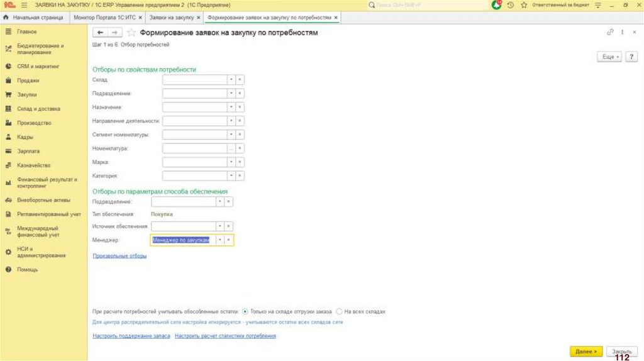This screenshot has width=644, height=361.
Task: Open the Помощь section
Action: tap(27, 269)
